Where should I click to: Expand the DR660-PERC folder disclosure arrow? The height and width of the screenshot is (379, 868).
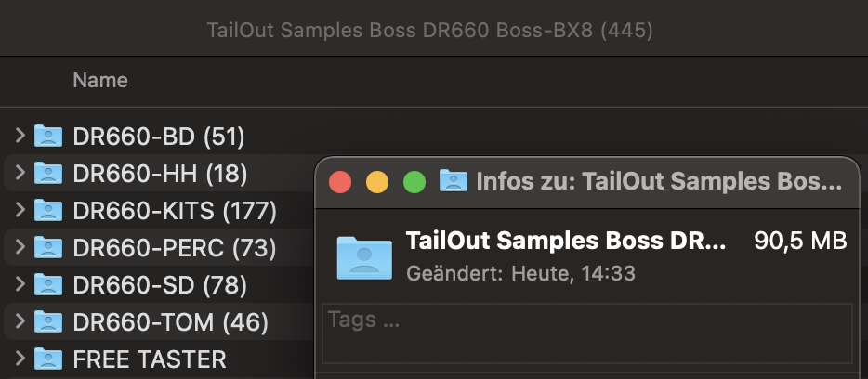(20, 248)
